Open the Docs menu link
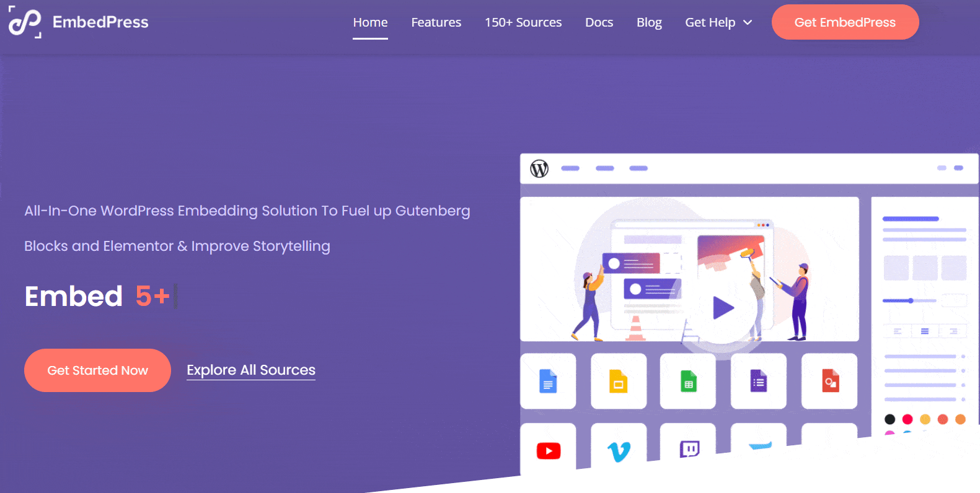 point(599,22)
